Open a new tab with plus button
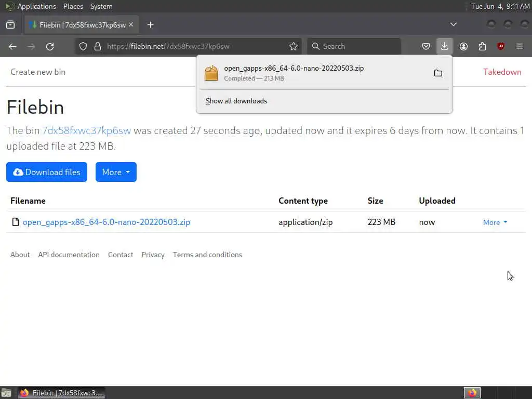The width and height of the screenshot is (532, 399). click(150, 25)
